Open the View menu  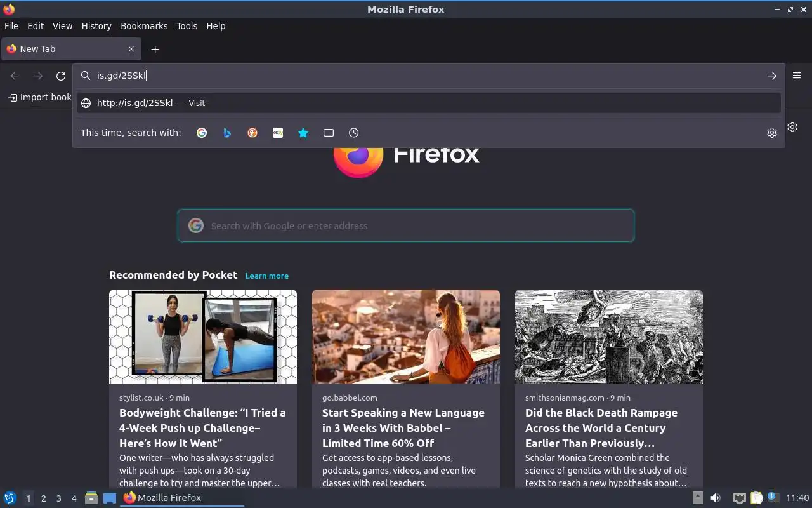pyautogui.click(x=62, y=26)
